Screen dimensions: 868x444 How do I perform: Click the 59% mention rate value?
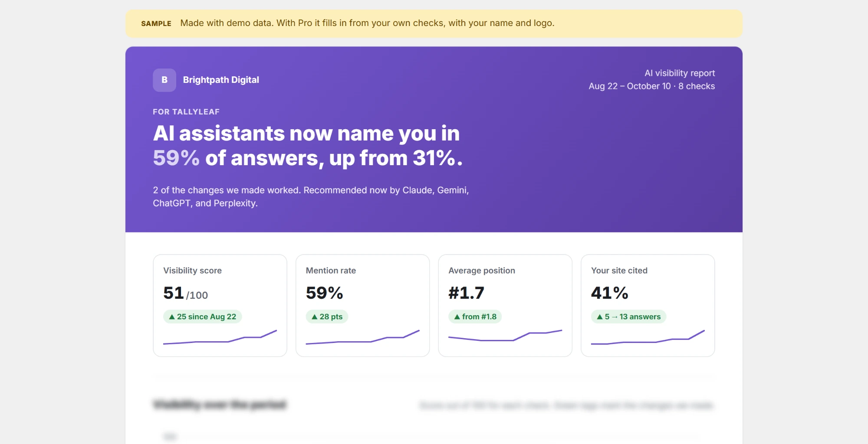324,293
